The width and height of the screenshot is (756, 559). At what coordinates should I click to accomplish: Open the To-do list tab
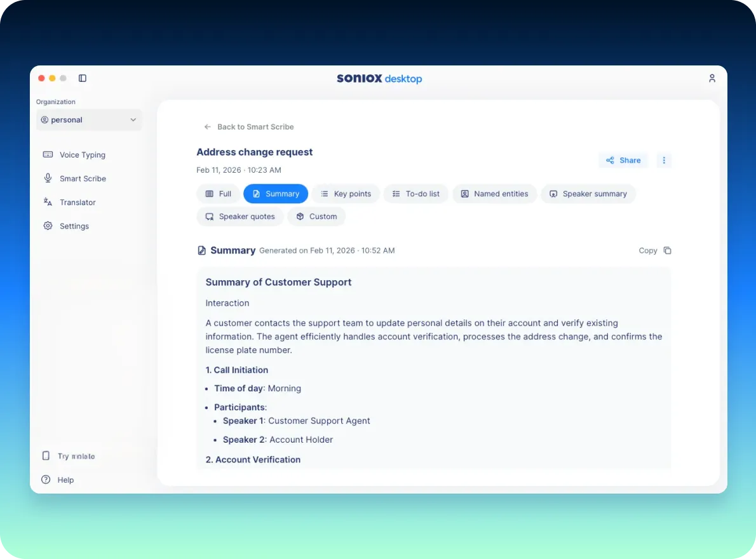coord(415,194)
